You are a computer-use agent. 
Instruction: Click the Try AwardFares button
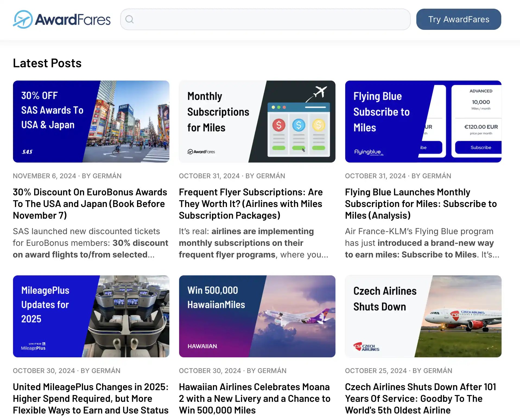(459, 19)
